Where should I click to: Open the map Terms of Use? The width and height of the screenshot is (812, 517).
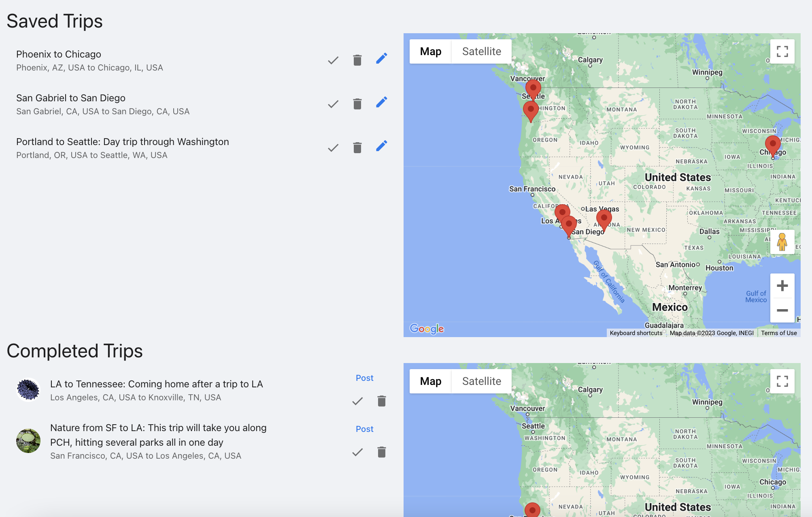pyautogui.click(x=779, y=333)
